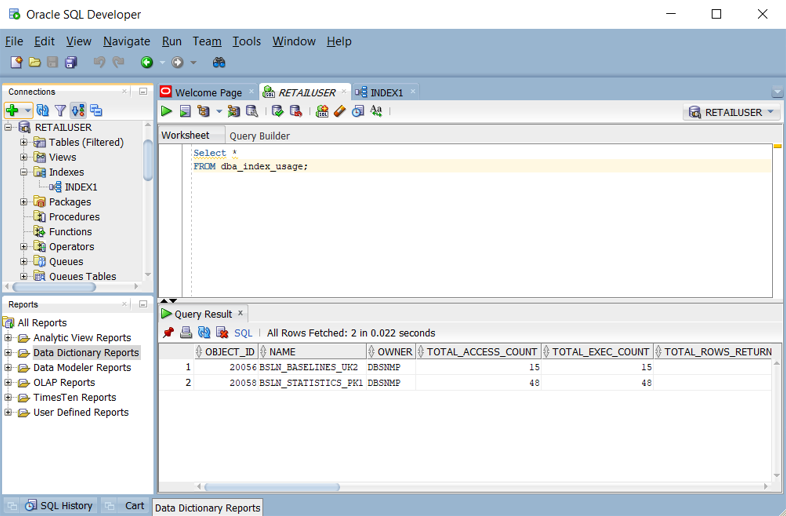Open the SQL History panel button

tap(58, 506)
